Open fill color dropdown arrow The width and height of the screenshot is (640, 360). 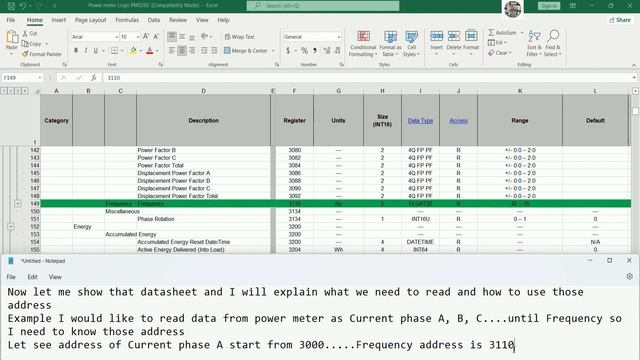pos(141,51)
